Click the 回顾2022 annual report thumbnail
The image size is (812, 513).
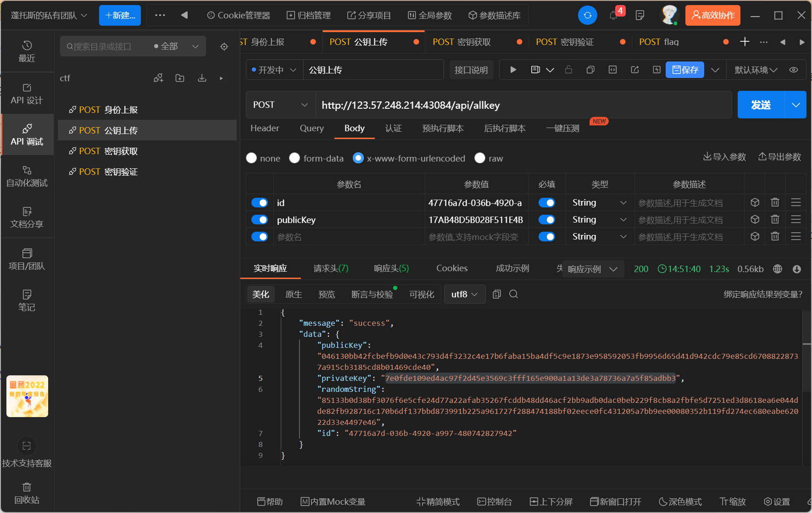27,396
